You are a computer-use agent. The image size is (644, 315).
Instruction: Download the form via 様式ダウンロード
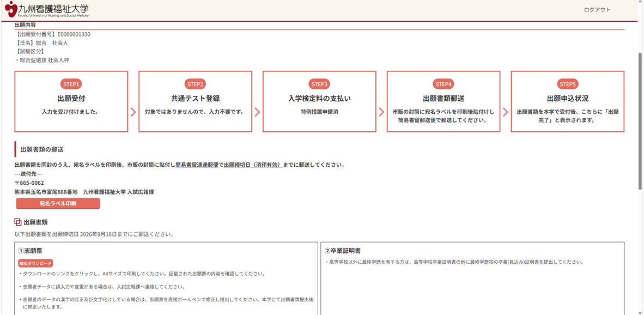click(x=36, y=263)
